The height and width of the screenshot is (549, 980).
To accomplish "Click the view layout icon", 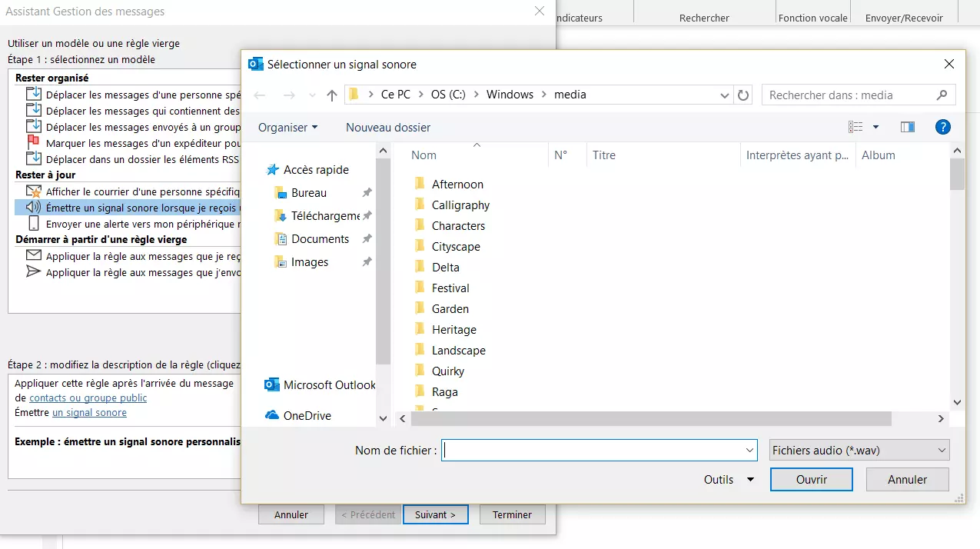I will point(855,127).
